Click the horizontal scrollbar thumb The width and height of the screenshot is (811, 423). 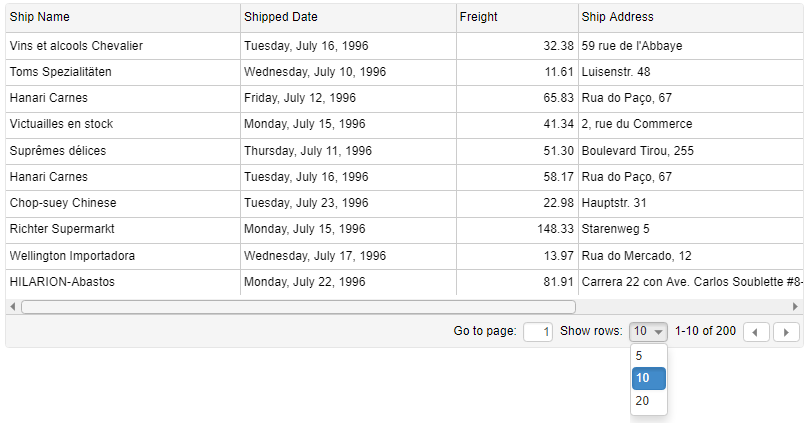click(x=298, y=307)
